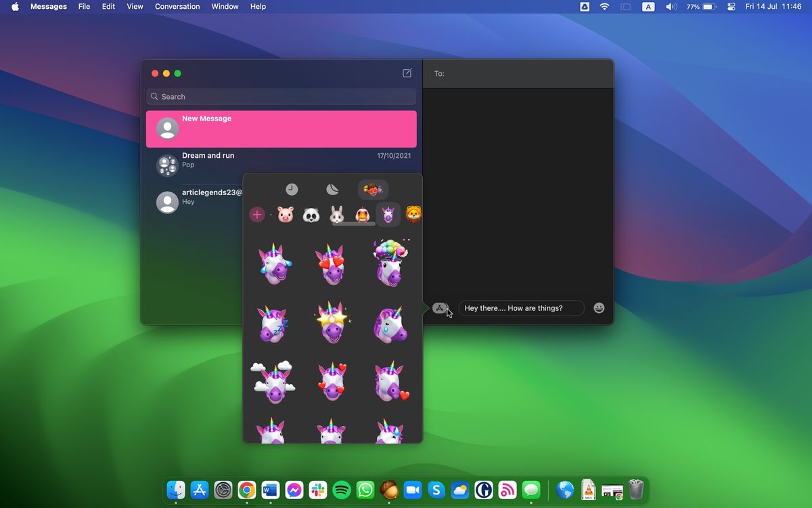Select the rabbit Memoji character
The image size is (812, 508).
click(x=336, y=214)
